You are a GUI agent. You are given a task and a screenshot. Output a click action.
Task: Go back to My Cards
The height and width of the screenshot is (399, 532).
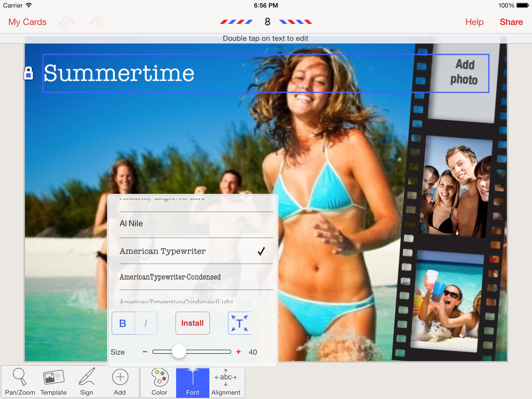[x=27, y=22]
